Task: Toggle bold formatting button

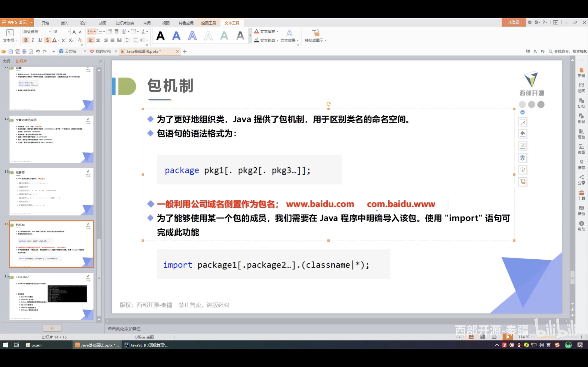Action: click(26, 40)
